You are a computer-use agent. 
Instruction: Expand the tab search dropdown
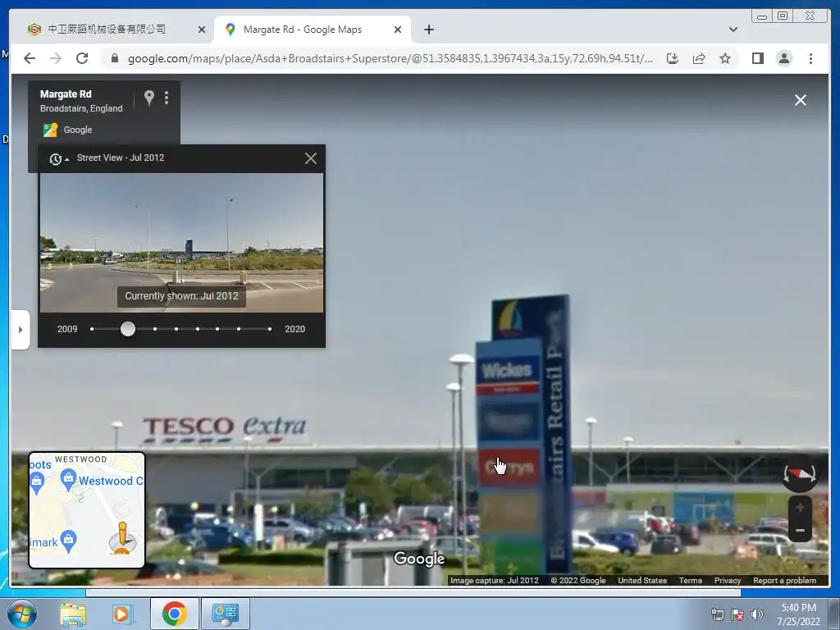pyautogui.click(x=733, y=30)
